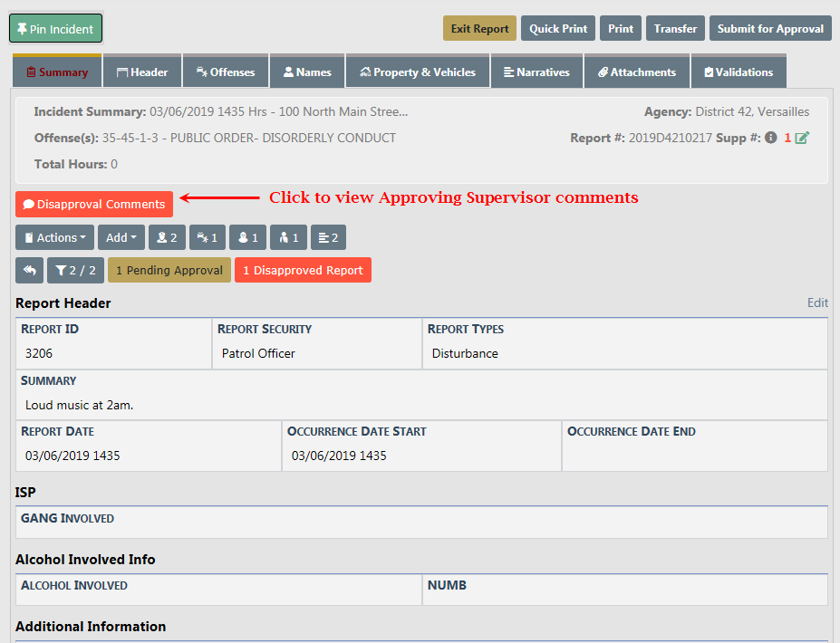
Task: Click the suspect icon button showing 1
Action: click(247, 237)
